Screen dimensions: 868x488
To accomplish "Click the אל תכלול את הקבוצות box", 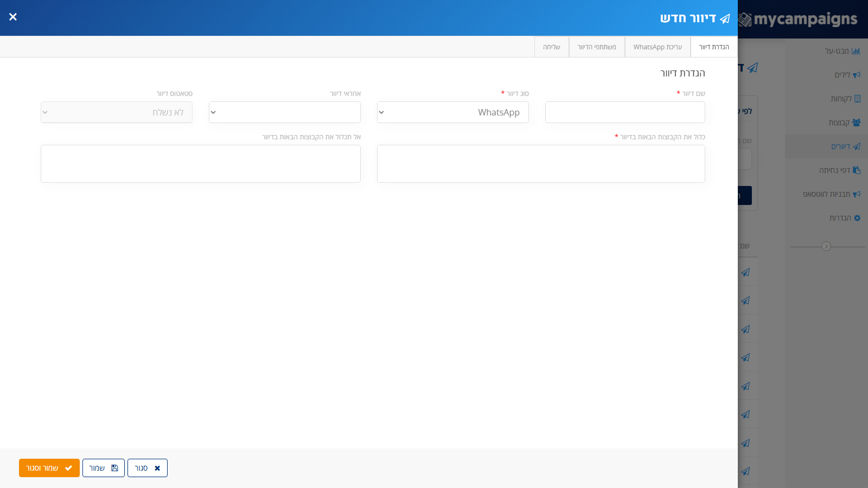I will pos(201,164).
